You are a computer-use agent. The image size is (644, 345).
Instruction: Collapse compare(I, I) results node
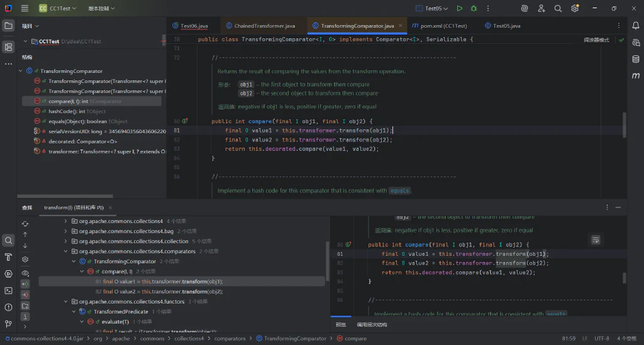pos(82,271)
